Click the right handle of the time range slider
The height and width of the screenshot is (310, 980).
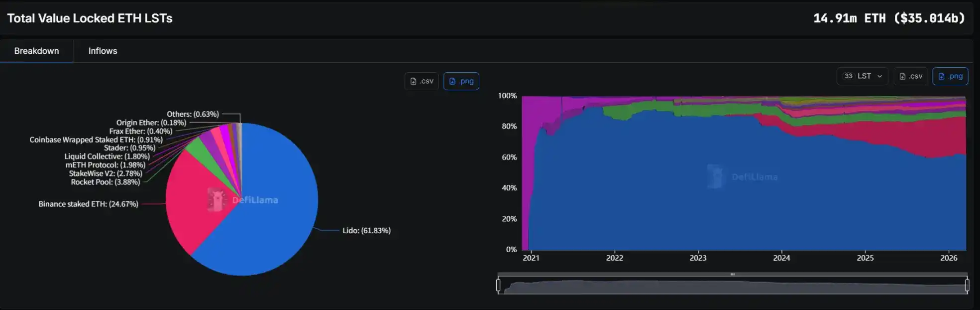(967, 285)
